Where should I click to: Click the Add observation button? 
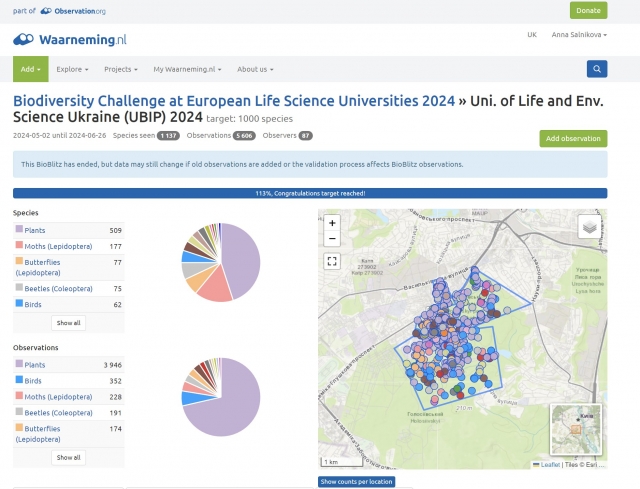click(x=572, y=138)
